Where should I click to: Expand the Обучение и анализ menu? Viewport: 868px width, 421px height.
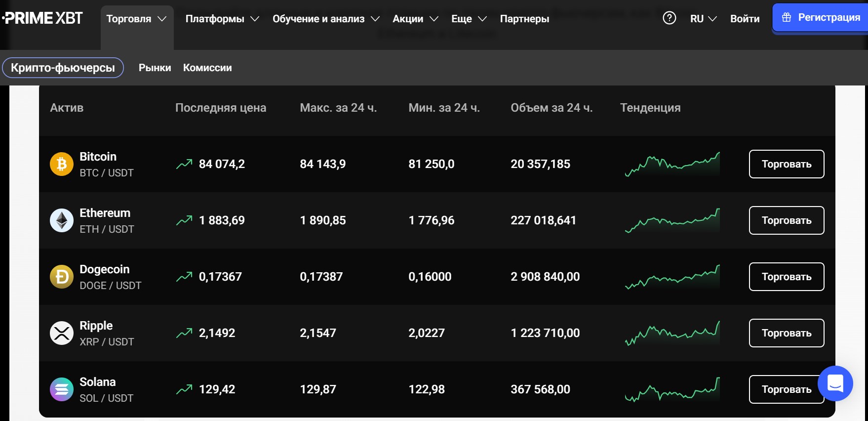tap(325, 19)
